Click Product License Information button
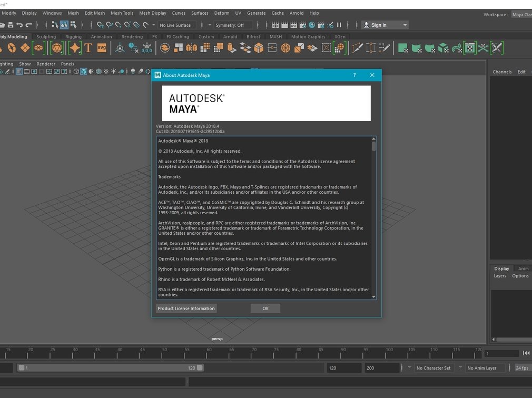532x398 pixels. point(186,308)
